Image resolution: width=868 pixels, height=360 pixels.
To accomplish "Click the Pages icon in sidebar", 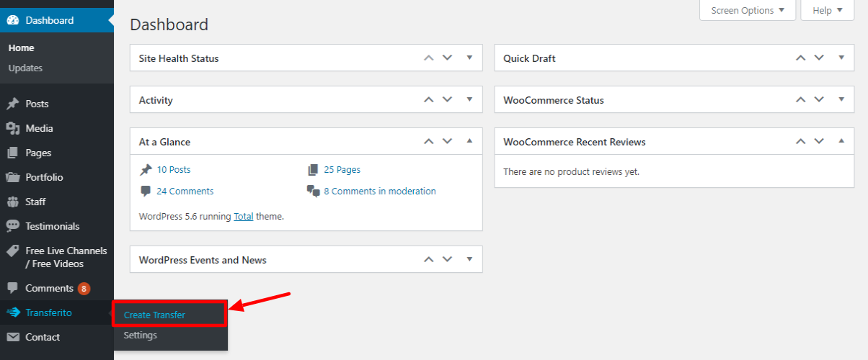I will click(13, 153).
